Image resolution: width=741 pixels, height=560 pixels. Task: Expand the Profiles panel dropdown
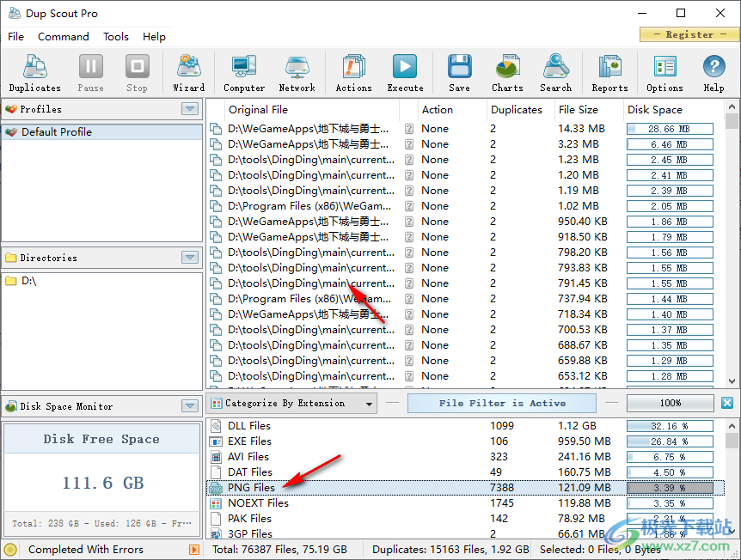tap(190, 109)
